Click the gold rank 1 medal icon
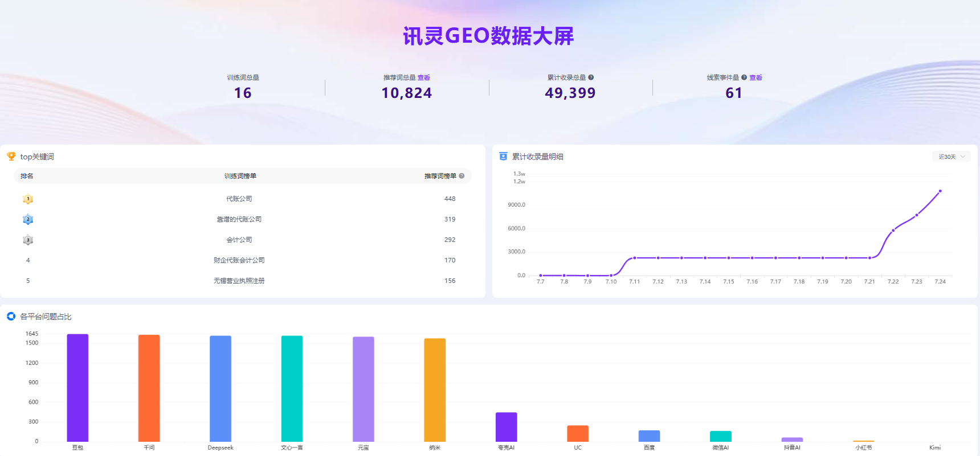 (28, 199)
